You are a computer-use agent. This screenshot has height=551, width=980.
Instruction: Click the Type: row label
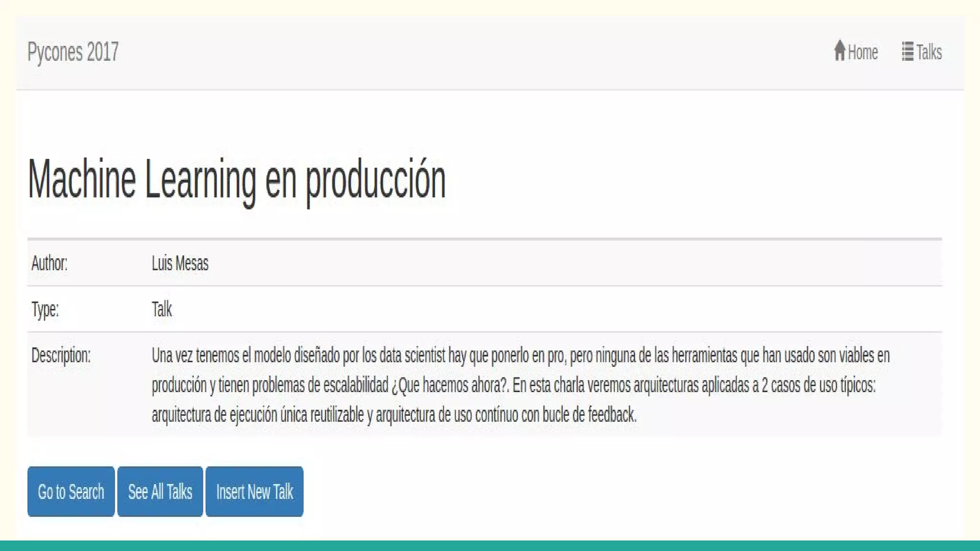(x=45, y=309)
